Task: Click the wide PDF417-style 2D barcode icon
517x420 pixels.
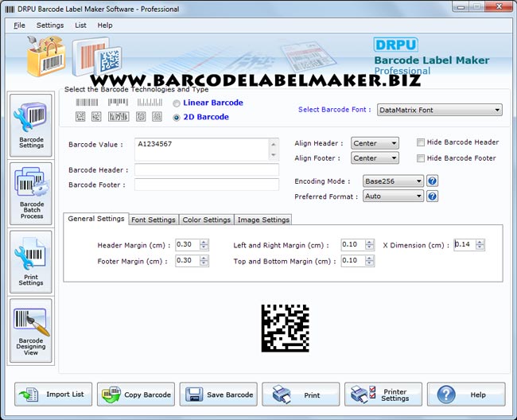Action: coord(119,116)
